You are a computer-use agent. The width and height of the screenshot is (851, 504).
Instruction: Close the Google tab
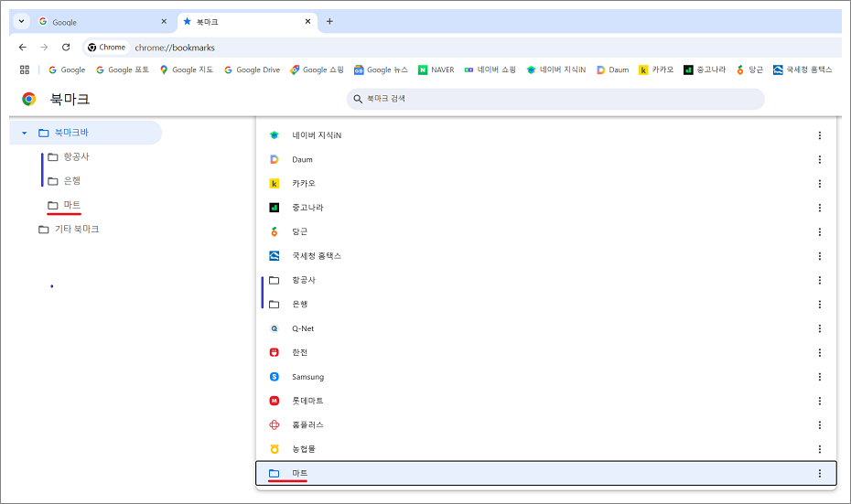click(x=164, y=22)
